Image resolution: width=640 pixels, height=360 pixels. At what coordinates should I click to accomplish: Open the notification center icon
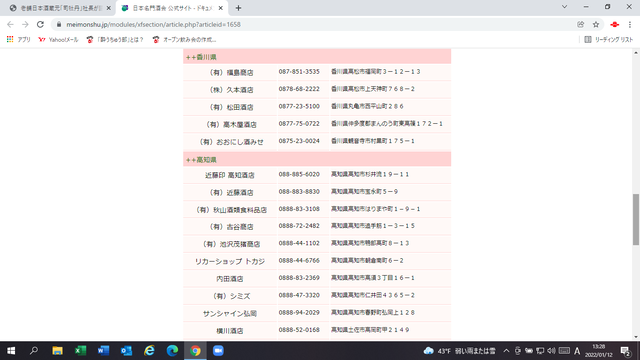(625, 351)
